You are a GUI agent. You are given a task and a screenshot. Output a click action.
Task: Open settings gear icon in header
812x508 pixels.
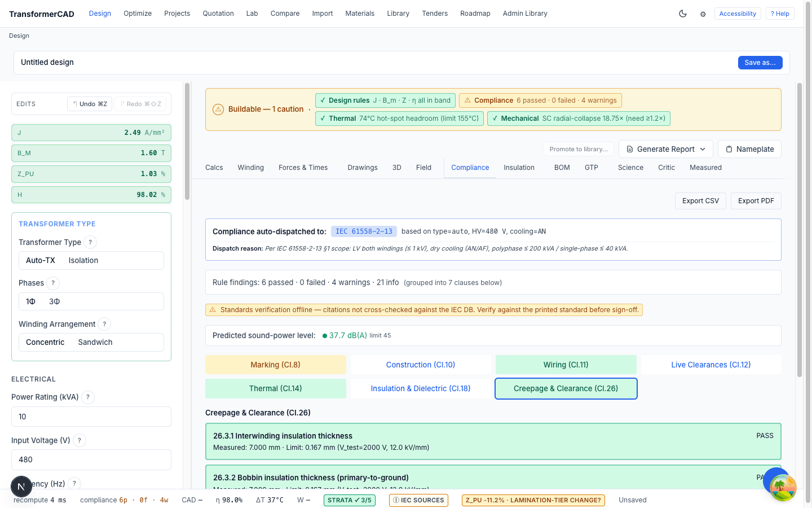tap(703, 14)
